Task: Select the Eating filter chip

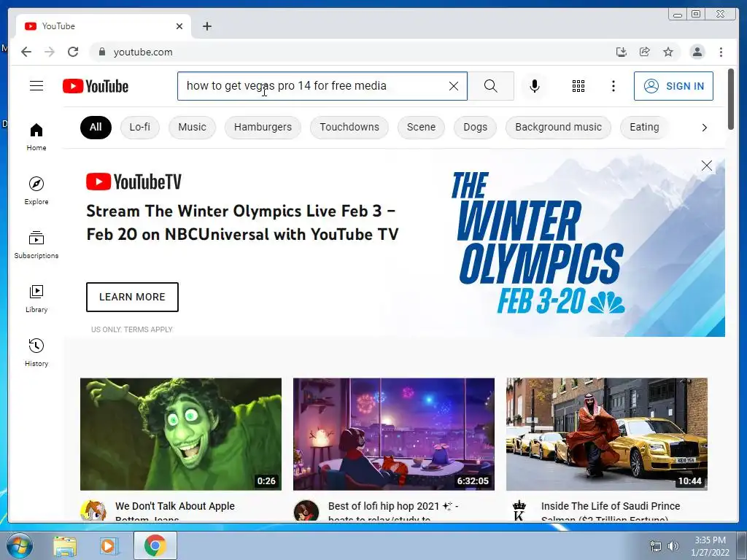Action: [644, 127]
